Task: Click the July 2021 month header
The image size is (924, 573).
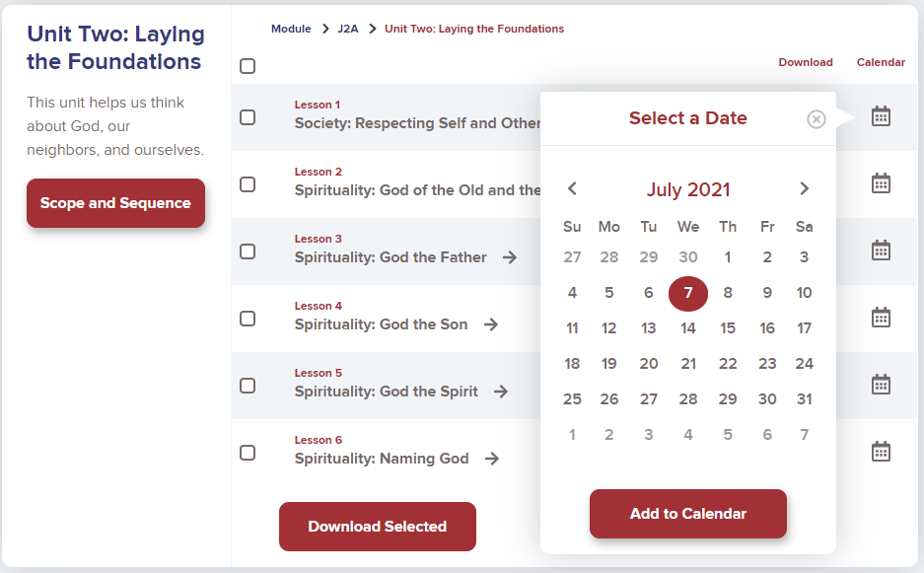Action: [x=688, y=189]
